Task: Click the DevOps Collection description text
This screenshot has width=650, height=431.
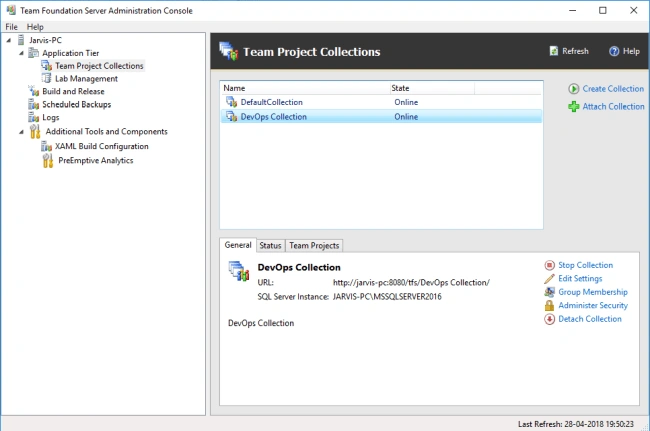Action: coord(261,323)
